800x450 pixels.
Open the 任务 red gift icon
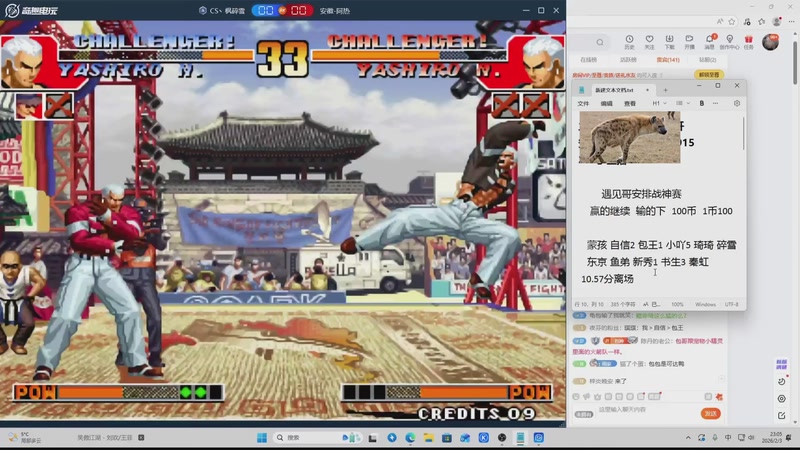748,42
